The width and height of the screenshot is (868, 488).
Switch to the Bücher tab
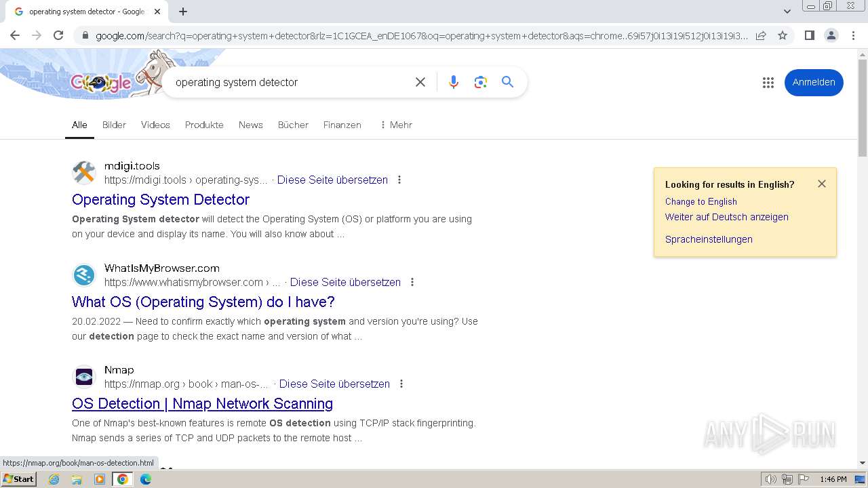(293, 125)
